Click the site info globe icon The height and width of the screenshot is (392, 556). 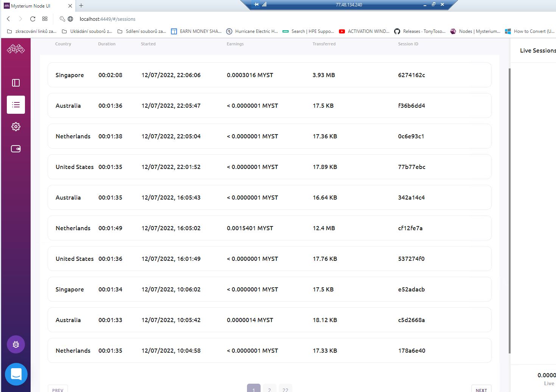point(70,19)
